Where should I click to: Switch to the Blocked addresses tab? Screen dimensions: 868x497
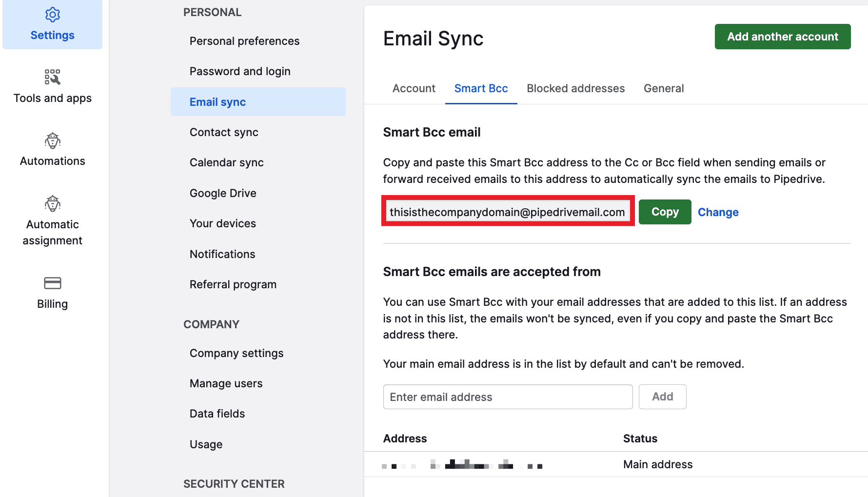pos(575,88)
